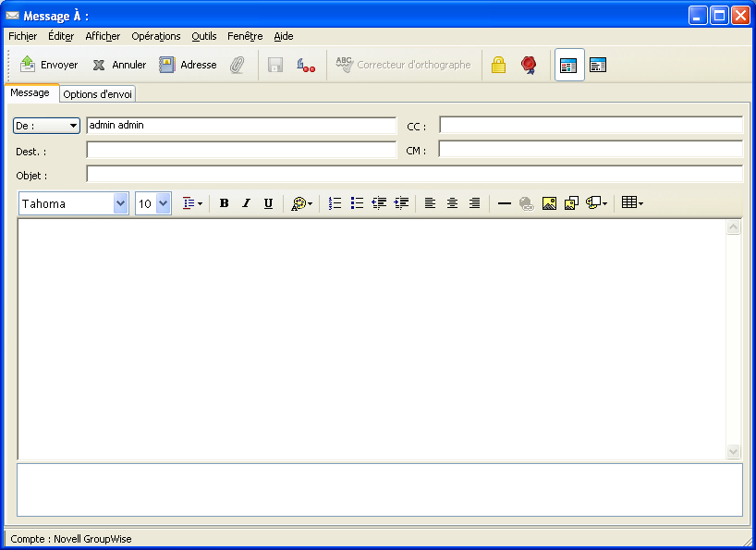Open the Aide menu
The width and height of the screenshot is (756, 550).
click(x=284, y=36)
